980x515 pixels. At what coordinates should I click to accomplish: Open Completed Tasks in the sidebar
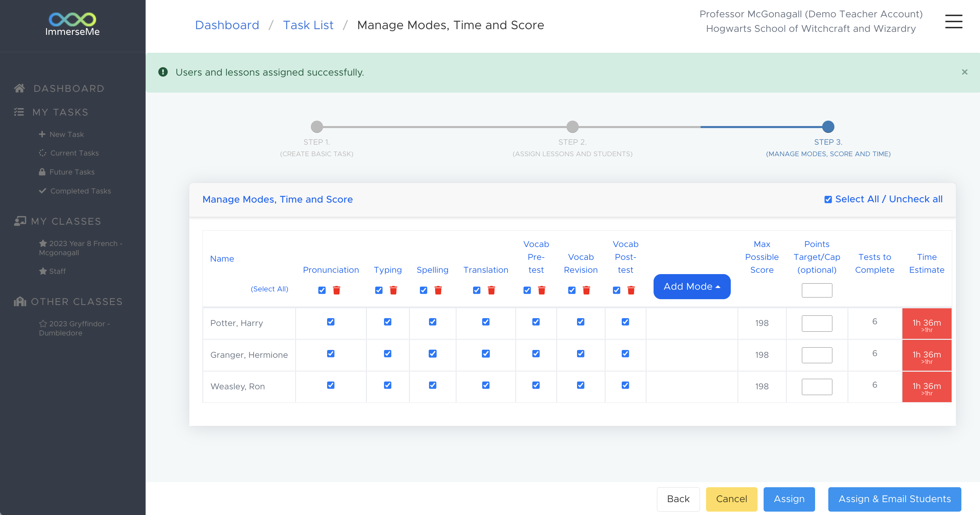(x=81, y=191)
